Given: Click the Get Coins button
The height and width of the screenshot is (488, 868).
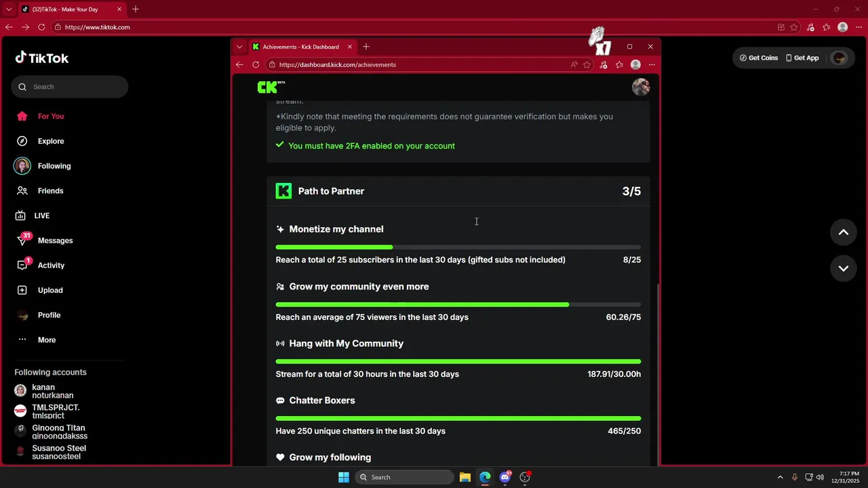Looking at the screenshot, I should (x=759, y=58).
